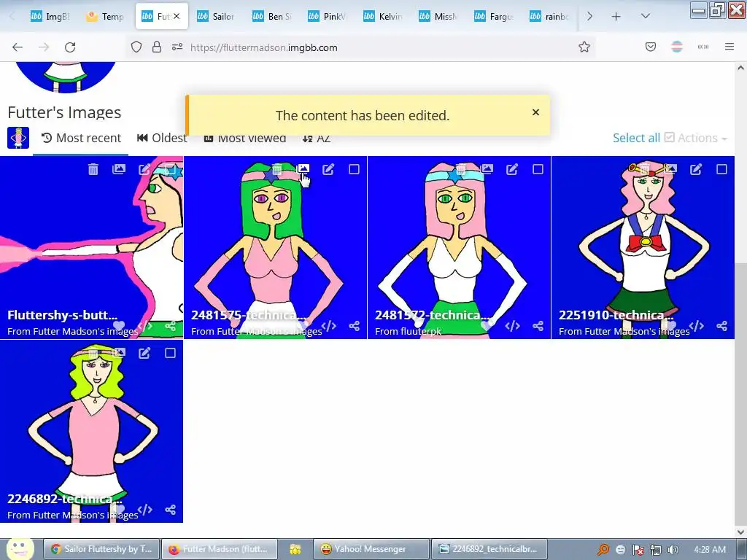Get embed codes for 2246892-technica image
This screenshot has height=560, width=747.
145,510
